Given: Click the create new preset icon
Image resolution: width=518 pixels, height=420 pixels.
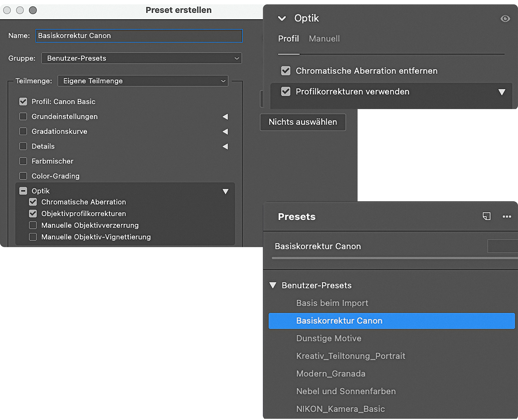Looking at the screenshot, I should click(486, 216).
